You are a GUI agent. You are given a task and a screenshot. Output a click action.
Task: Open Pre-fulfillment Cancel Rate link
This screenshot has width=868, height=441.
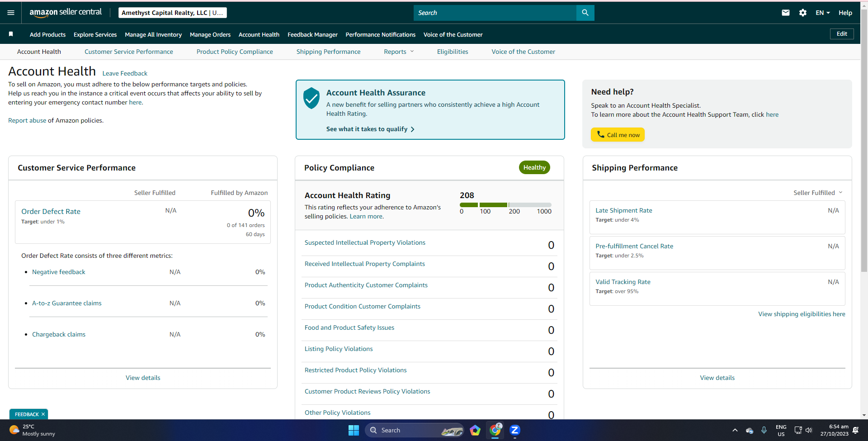point(634,246)
